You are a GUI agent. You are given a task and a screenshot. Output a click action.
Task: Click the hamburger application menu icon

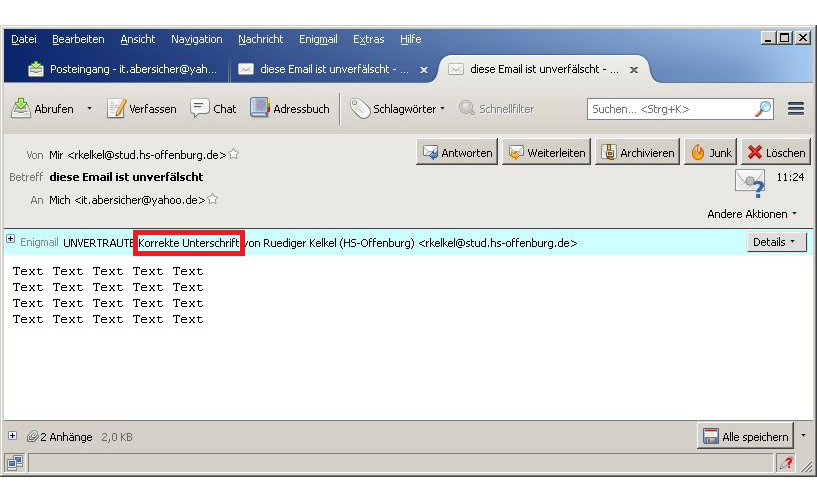pos(796,109)
